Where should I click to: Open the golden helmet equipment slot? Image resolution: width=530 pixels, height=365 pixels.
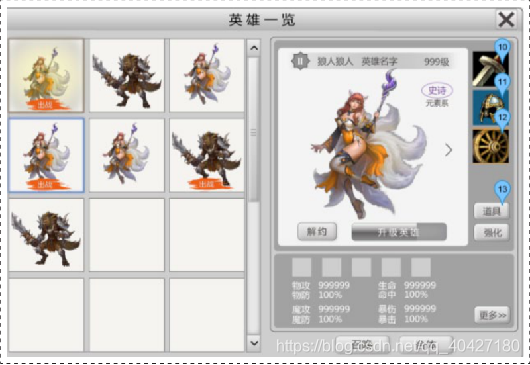pyautogui.click(x=490, y=107)
